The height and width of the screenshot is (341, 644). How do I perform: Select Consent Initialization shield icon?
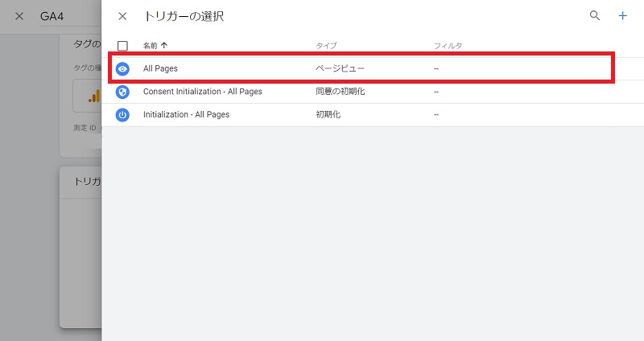122,92
